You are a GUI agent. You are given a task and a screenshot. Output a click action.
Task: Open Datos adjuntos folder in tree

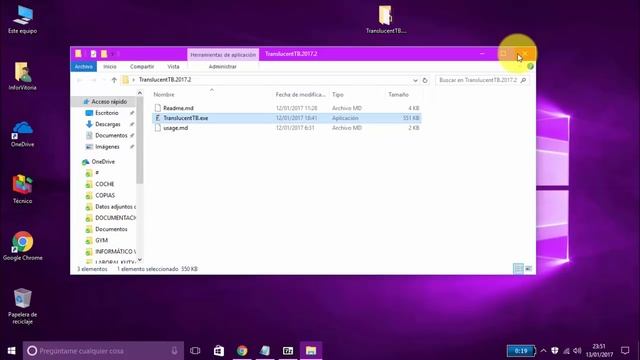pos(115,207)
